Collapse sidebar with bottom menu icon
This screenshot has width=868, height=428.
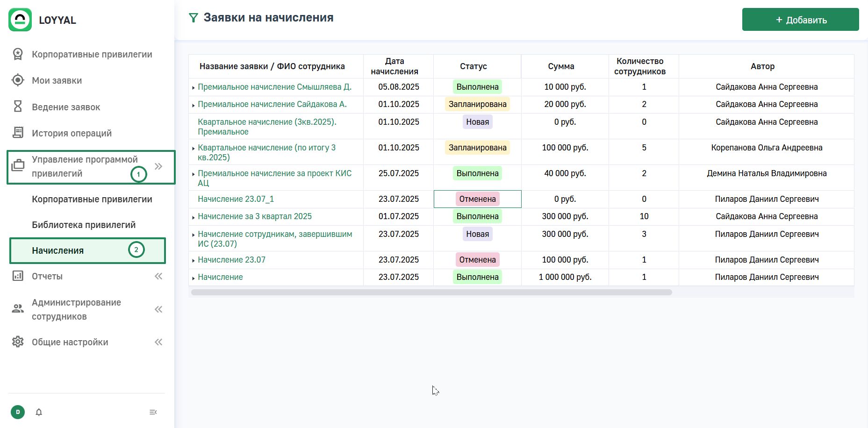(153, 412)
